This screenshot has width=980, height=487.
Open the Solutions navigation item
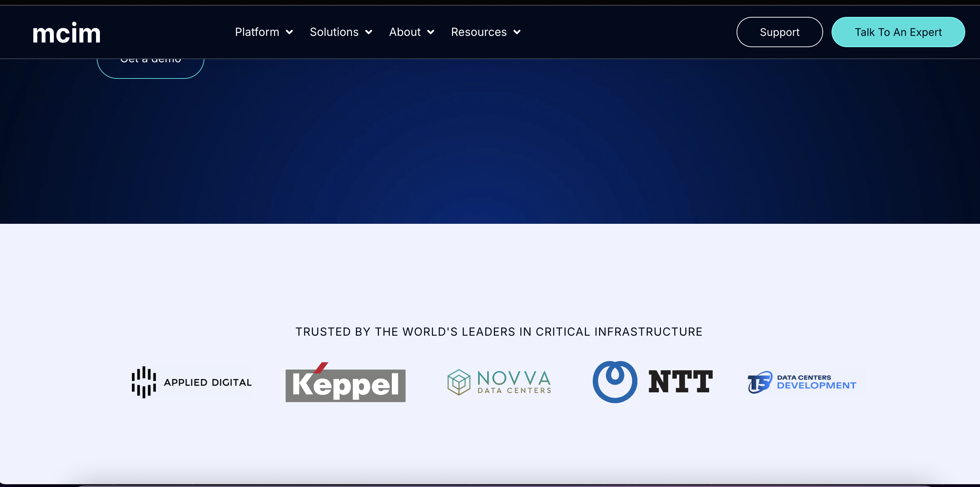(x=334, y=32)
